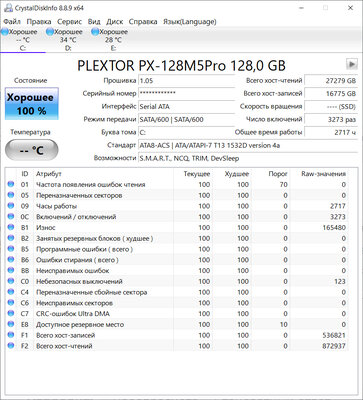This screenshot has width=363, height=400.
Task: Open the Сервис menu
Action: point(69,22)
